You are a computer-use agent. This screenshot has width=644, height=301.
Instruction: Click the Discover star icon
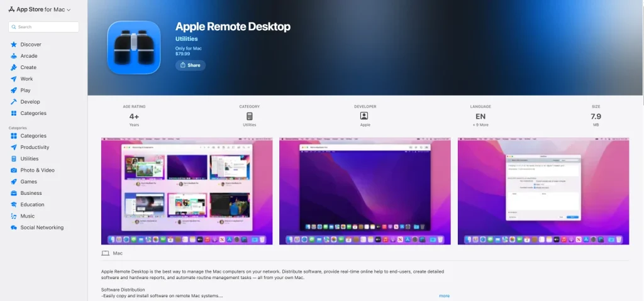[14, 45]
